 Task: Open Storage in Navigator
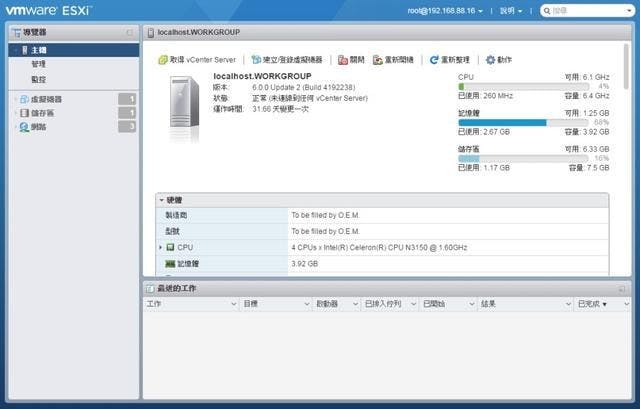(x=42, y=113)
